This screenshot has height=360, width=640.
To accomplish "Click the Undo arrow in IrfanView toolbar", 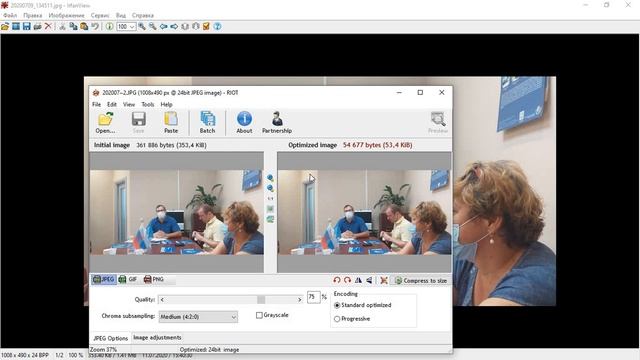I will [95, 27].
